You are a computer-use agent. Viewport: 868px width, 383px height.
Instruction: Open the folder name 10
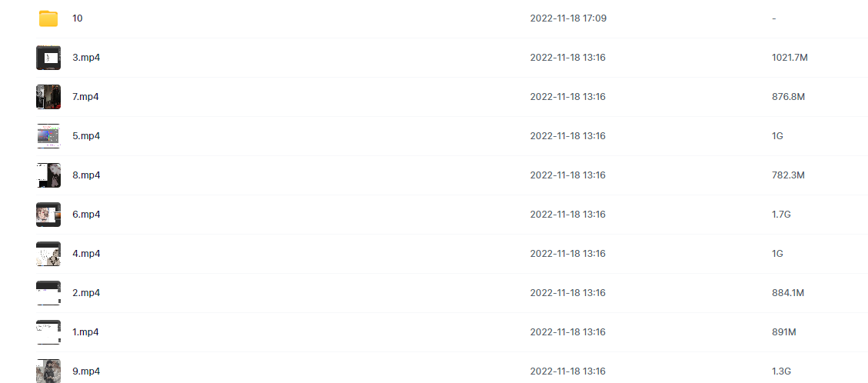[x=78, y=18]
